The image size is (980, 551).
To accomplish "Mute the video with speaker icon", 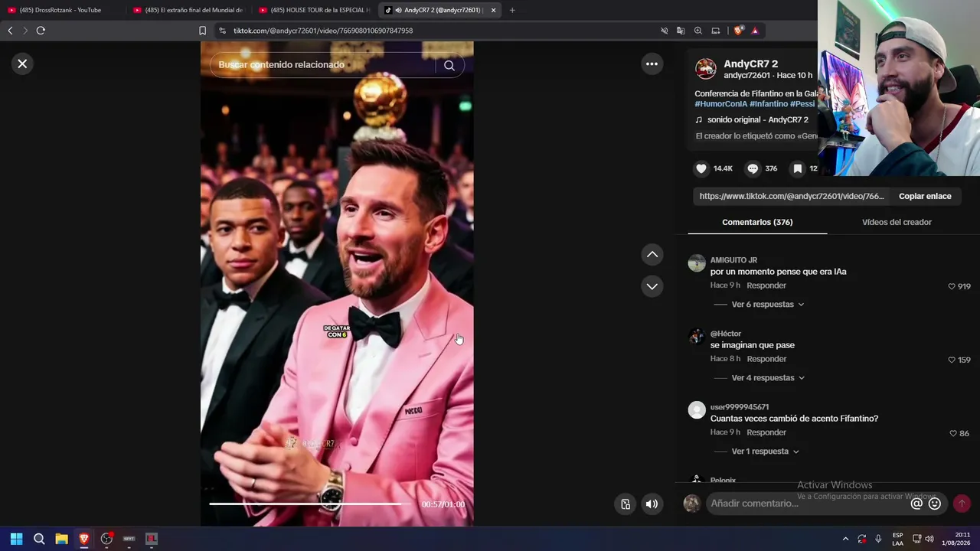I will [652, 504].
